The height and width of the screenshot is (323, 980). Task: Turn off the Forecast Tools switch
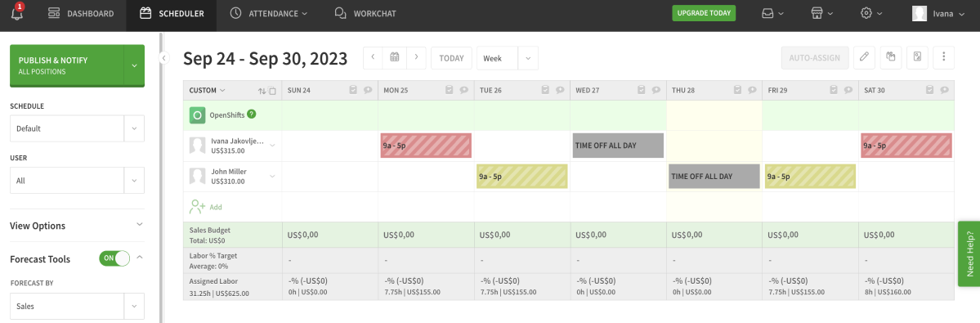click(x=114, y=258)
